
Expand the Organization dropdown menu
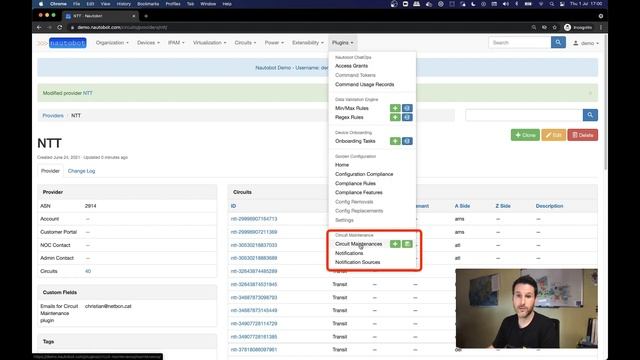coord(112,43)
